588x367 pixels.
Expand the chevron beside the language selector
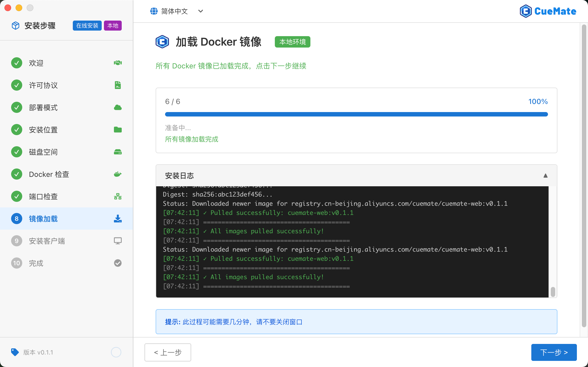pos(200,11)
